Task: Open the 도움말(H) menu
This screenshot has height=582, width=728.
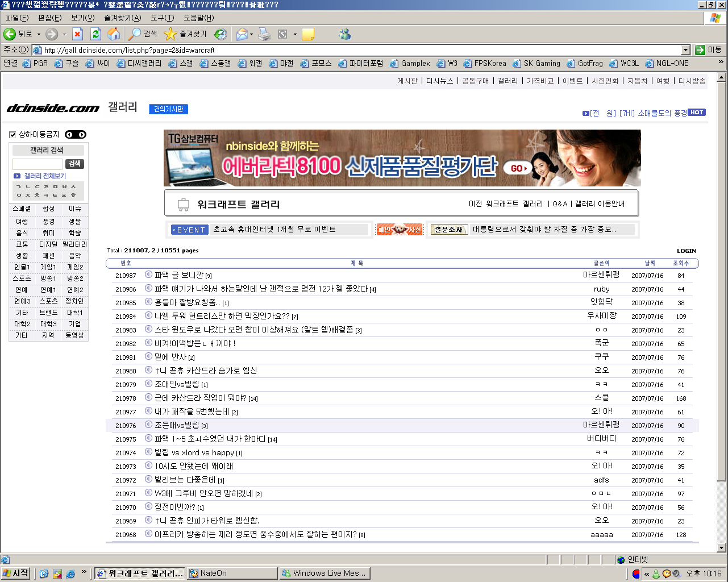Action: point(199,18)
